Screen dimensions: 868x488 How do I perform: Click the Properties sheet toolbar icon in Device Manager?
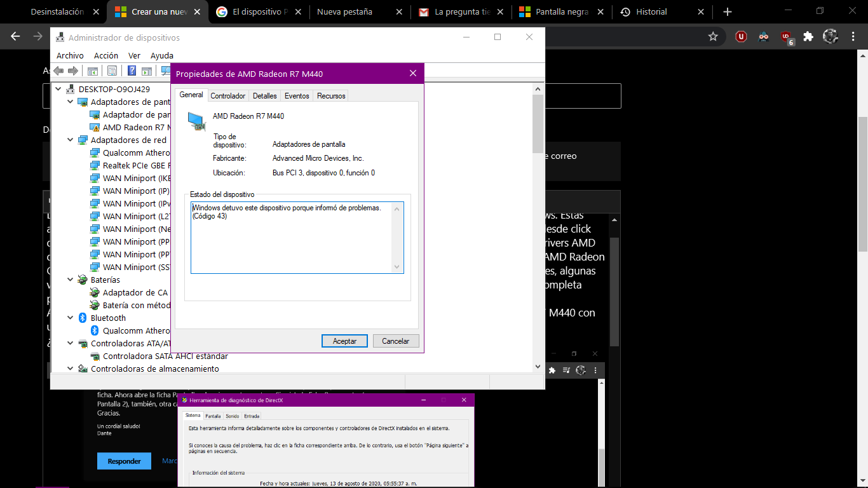point(112,71)
